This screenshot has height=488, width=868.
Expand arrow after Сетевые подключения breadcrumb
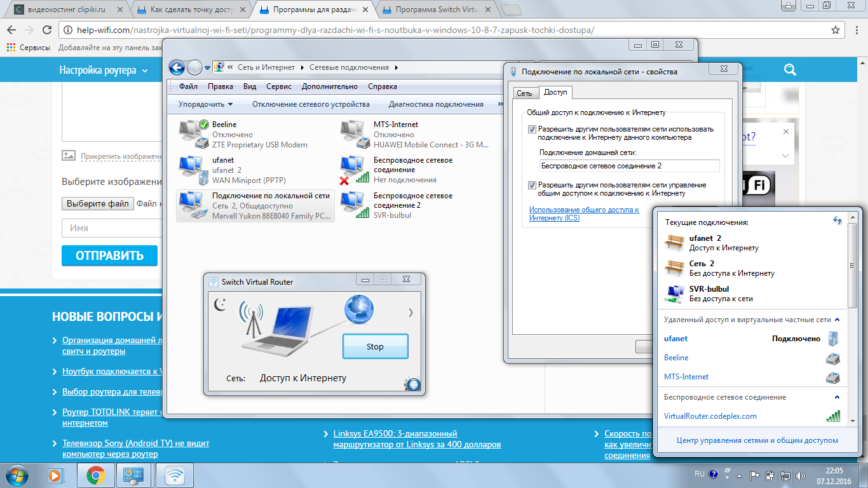tap(396, 67)
